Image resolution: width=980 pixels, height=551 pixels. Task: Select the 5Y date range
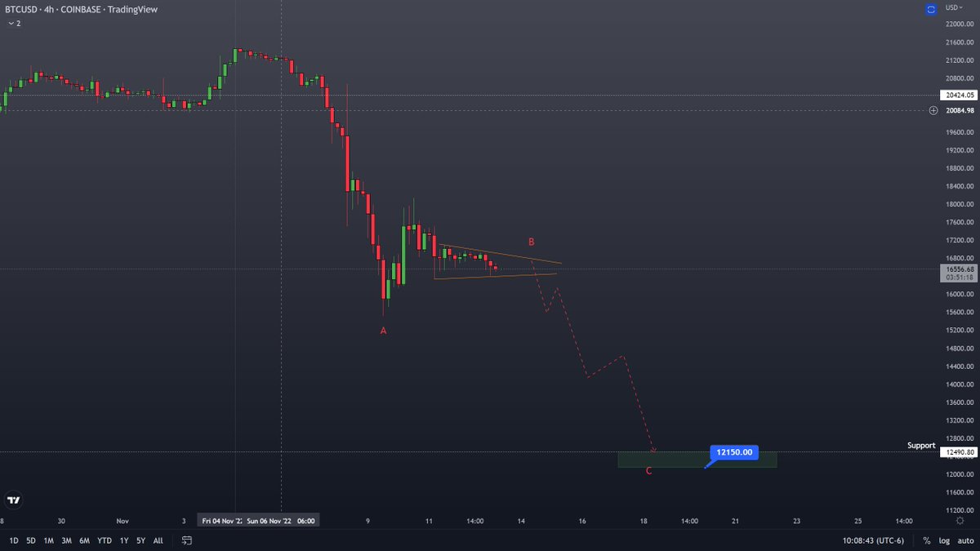point(141,540)
